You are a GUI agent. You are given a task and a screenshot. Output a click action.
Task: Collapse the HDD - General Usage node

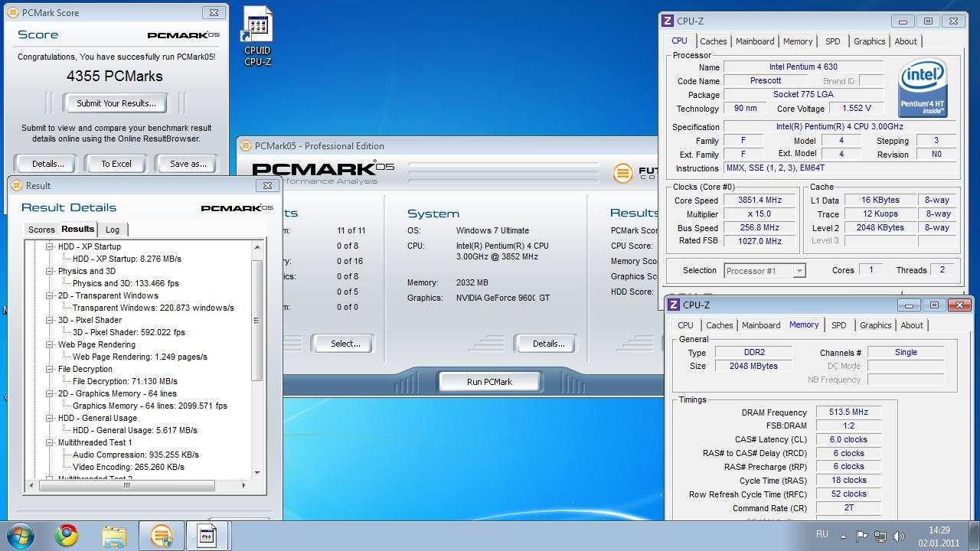[49, 418]
